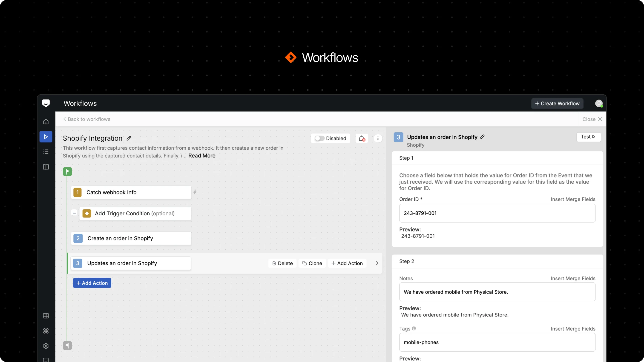Select Updates an order in Shopify step

pos(131,263)
